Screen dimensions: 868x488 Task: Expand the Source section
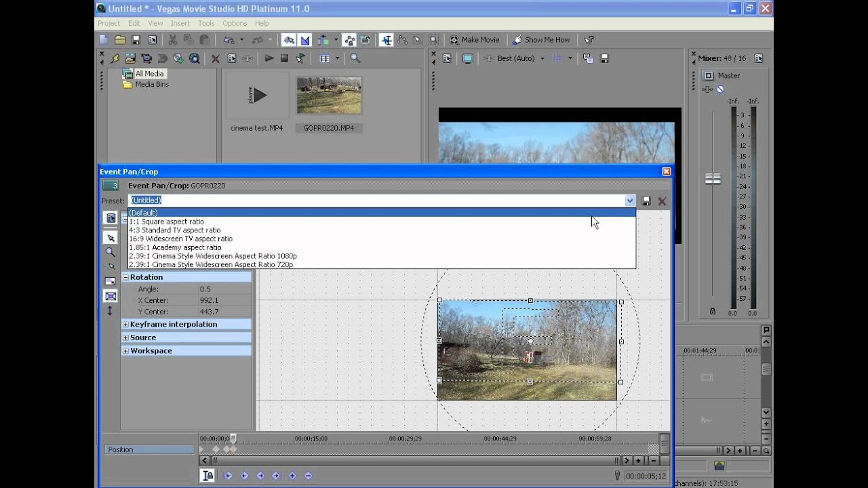click(125, 338)
